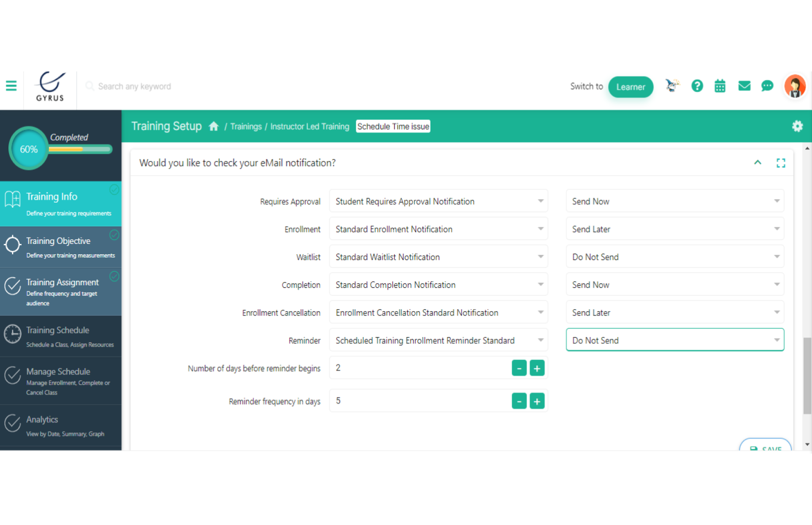Open Trainings breadcrumb link
This screenshot has width=812, height=525.
pyautogui.click(x=246, y=126)
